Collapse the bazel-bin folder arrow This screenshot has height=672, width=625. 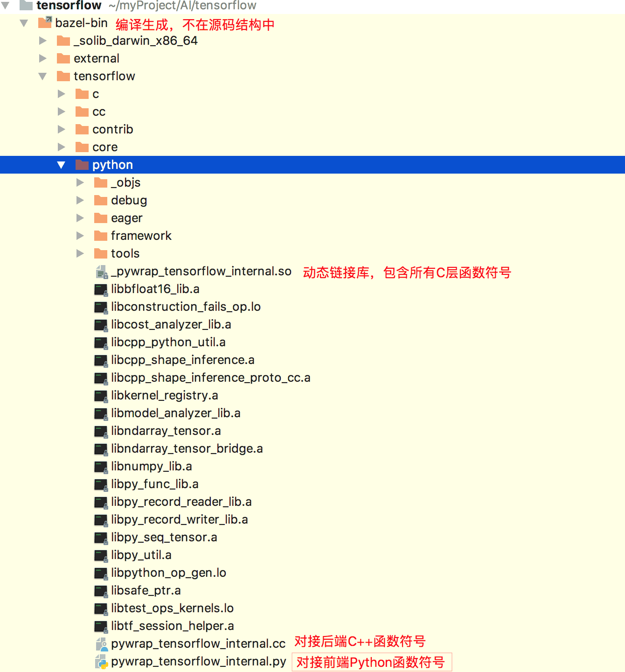[x=24, y=23]
